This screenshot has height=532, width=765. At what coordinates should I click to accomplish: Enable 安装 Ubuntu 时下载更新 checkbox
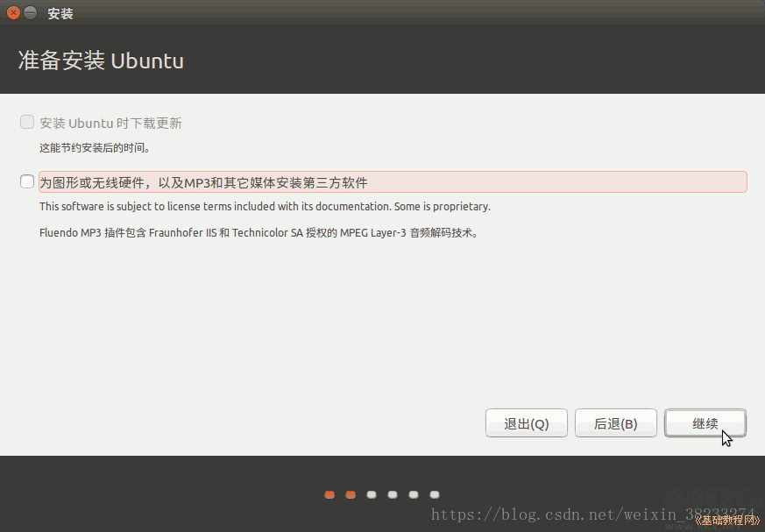pos(25,122)
